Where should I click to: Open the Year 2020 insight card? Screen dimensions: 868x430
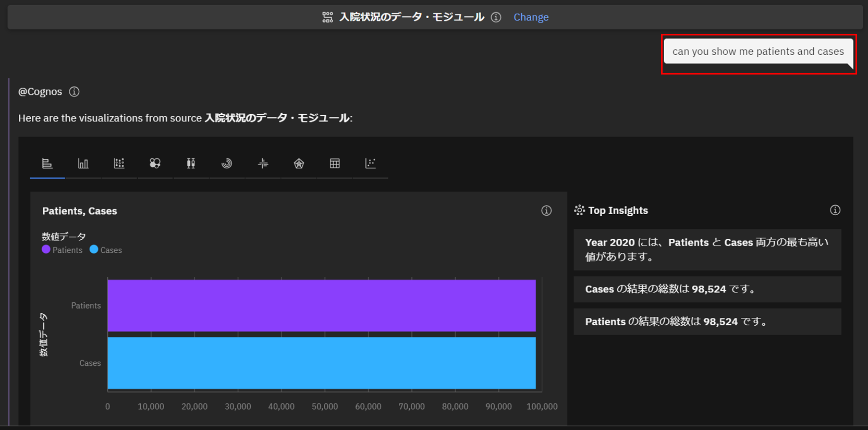point(707,250)
